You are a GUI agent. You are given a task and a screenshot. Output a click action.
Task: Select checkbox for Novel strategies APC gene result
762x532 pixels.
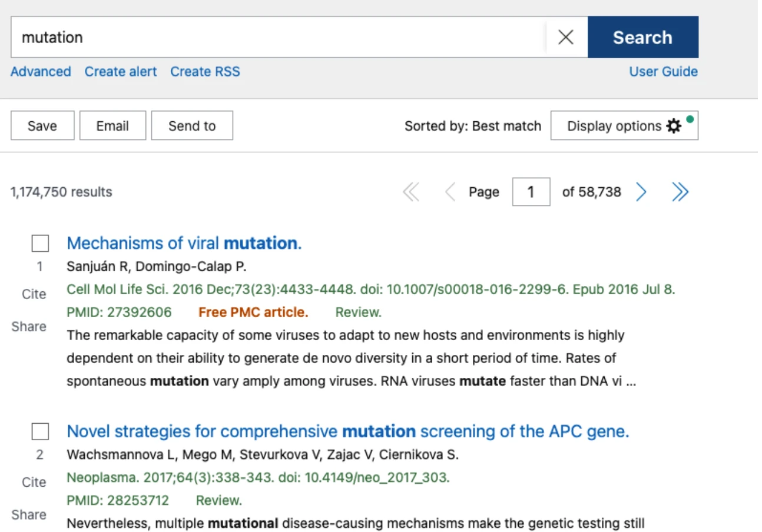(40, 432)
